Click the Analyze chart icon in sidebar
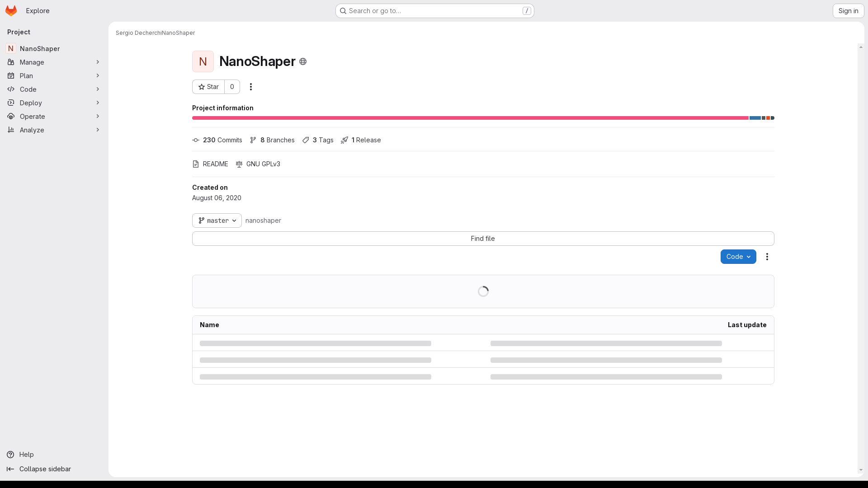 11,130
